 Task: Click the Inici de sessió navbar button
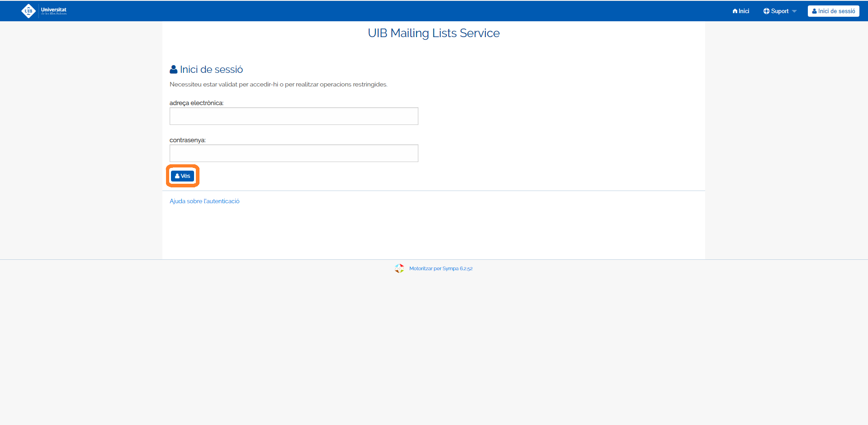833,11
